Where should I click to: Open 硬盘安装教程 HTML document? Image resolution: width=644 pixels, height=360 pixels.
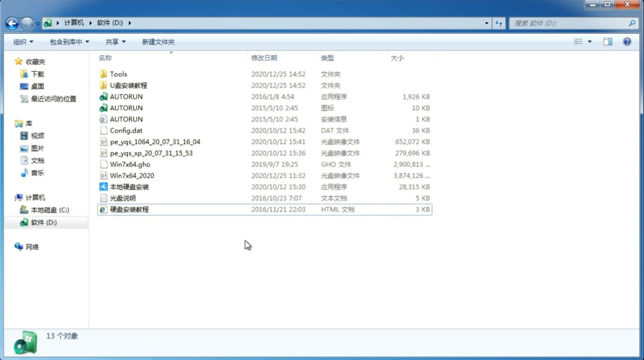[x=129, y=209]
